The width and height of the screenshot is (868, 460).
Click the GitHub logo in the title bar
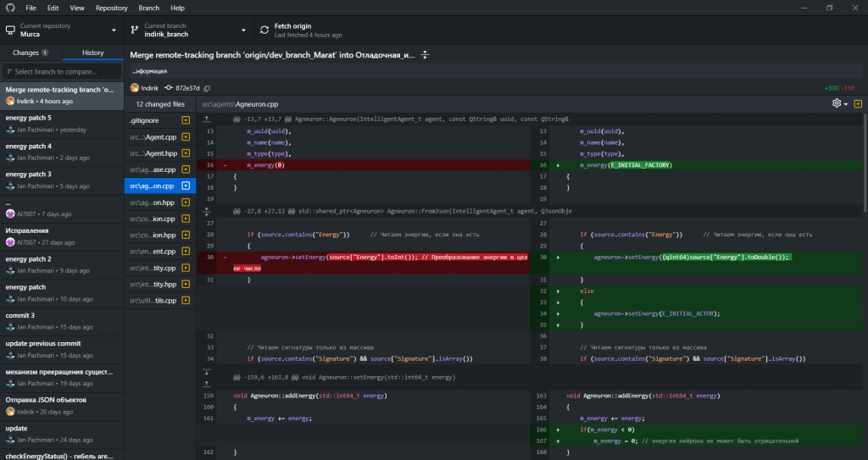(10, 8)
